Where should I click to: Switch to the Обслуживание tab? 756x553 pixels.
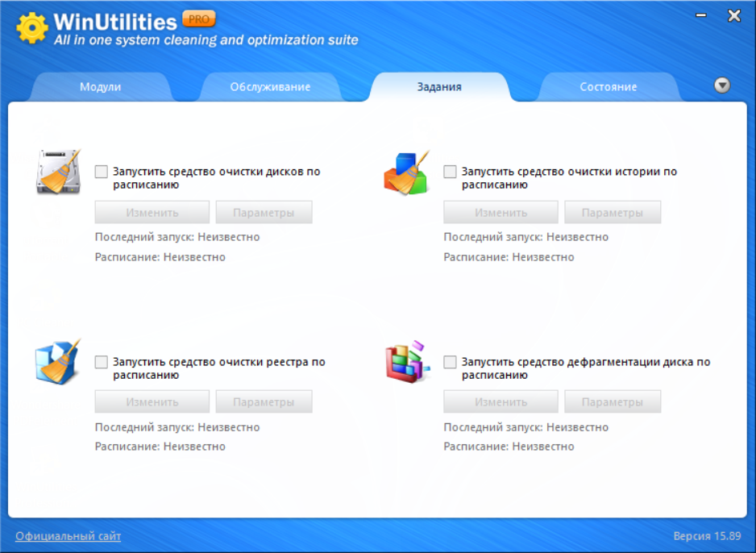tap(270, 87)
